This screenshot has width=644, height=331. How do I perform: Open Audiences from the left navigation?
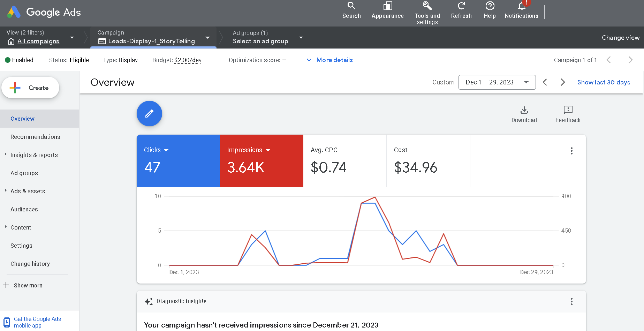24,209
